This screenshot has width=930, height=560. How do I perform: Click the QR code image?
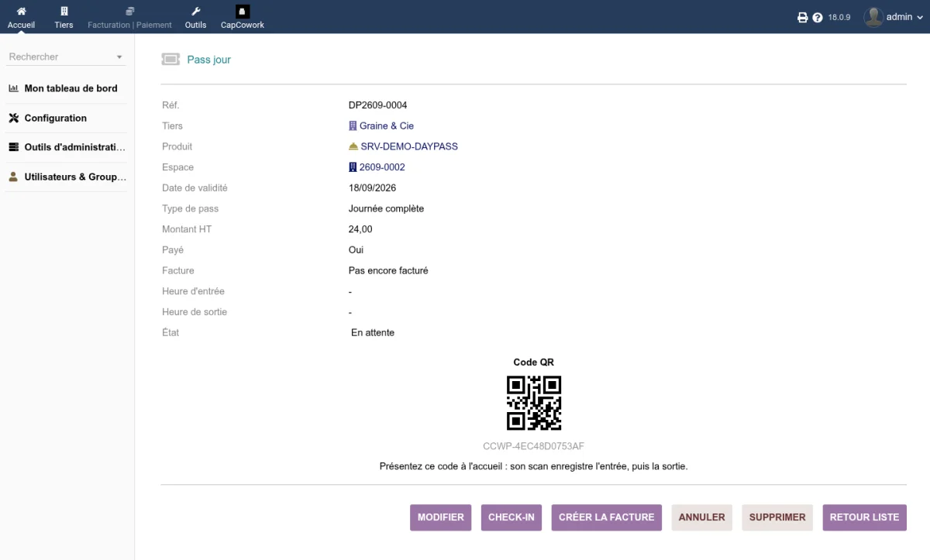(534, 403)
